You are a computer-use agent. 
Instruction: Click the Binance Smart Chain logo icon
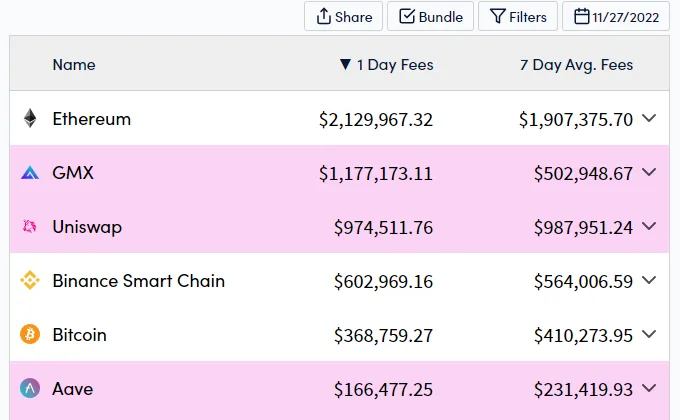coord(30,280)
